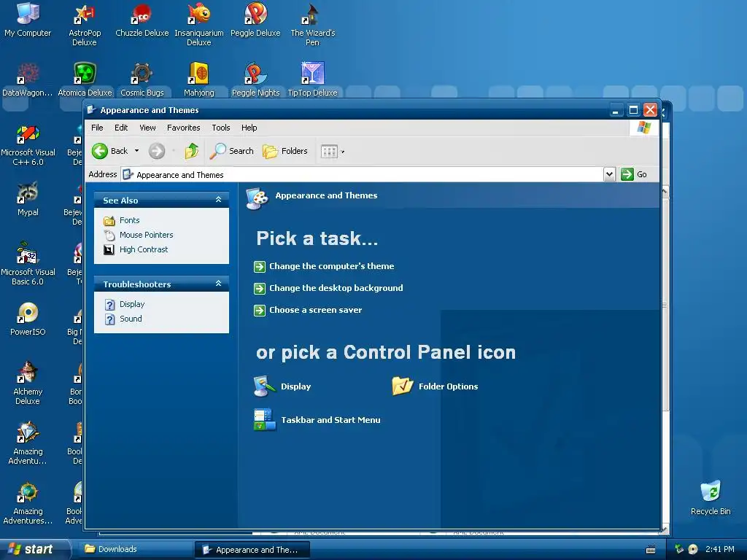Open the Display troubleshooter

click(132, 304)
